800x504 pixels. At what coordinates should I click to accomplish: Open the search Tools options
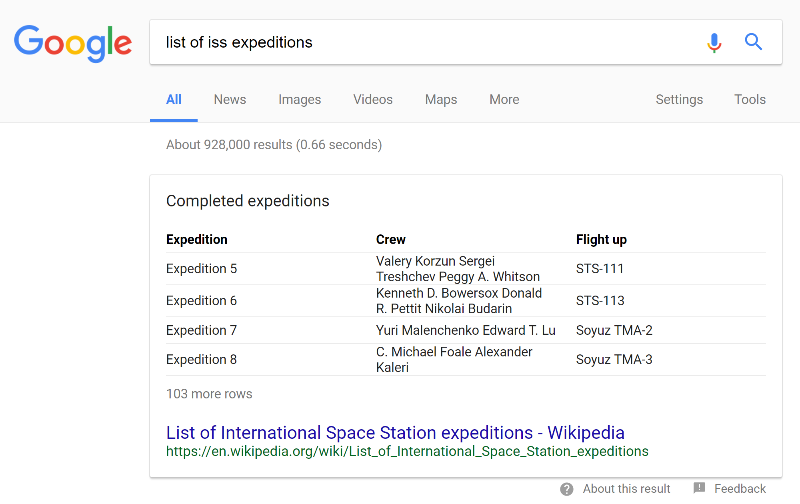click(x=750, y=99)
